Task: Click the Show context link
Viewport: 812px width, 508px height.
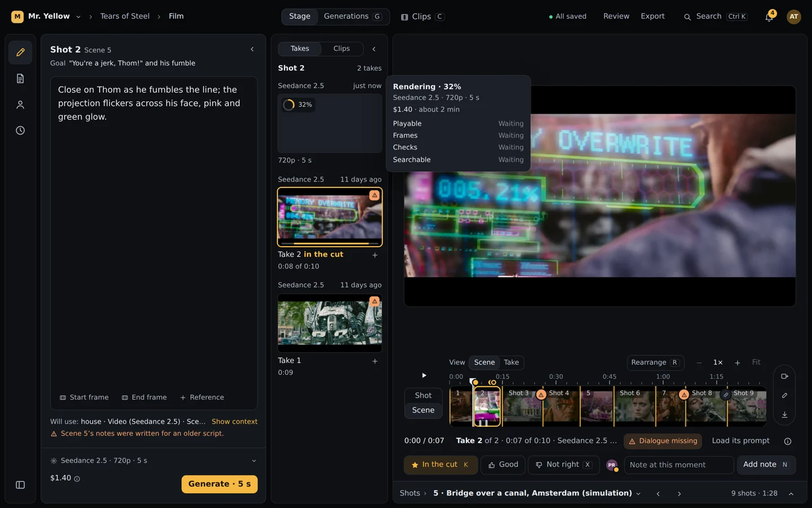Action: [x=235, y=422]
